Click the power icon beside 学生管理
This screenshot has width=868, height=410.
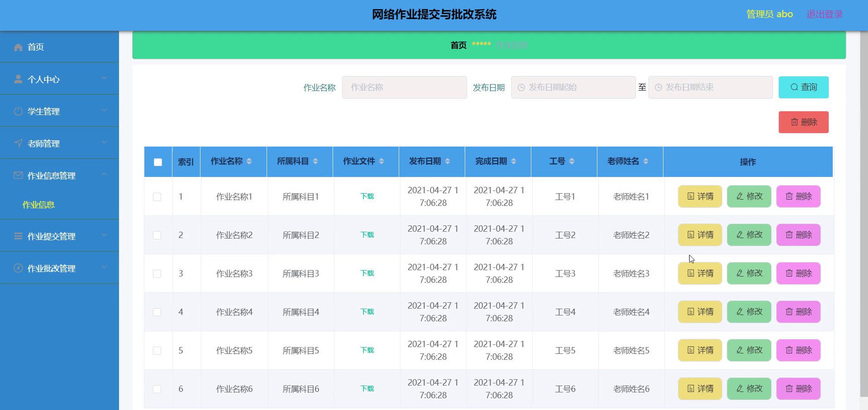click(18, 111)
